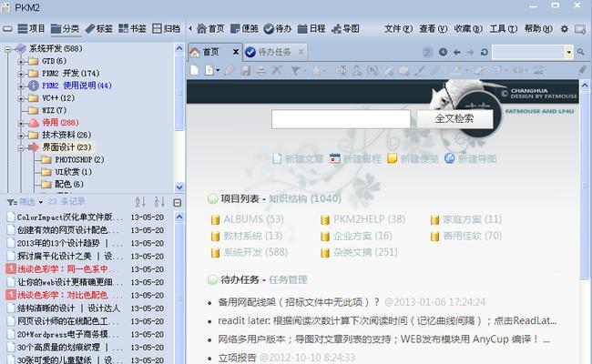Open the 教材系统 (13) project
This screenshot has width=592, height=364.
point(253,236)
